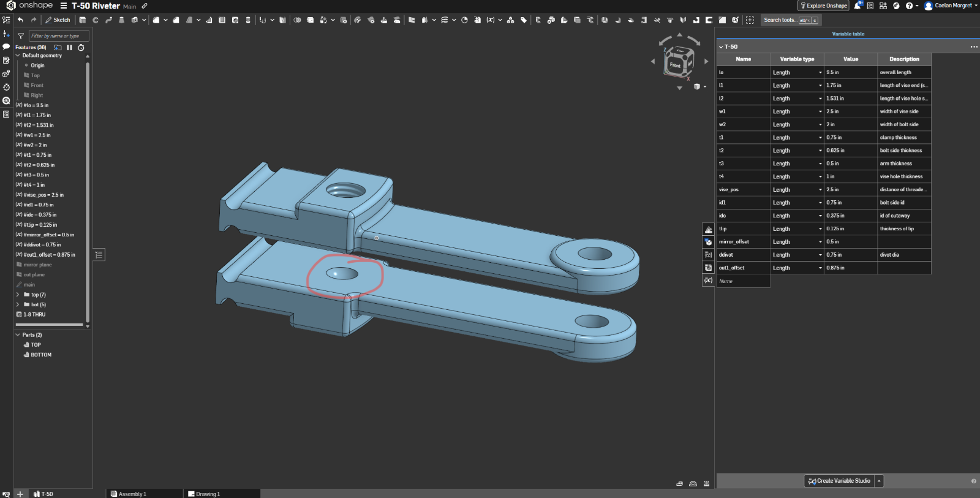Click the mass properties scale icon
The height and width of the screenshot is (498, 980).
(x=706, y=483)
